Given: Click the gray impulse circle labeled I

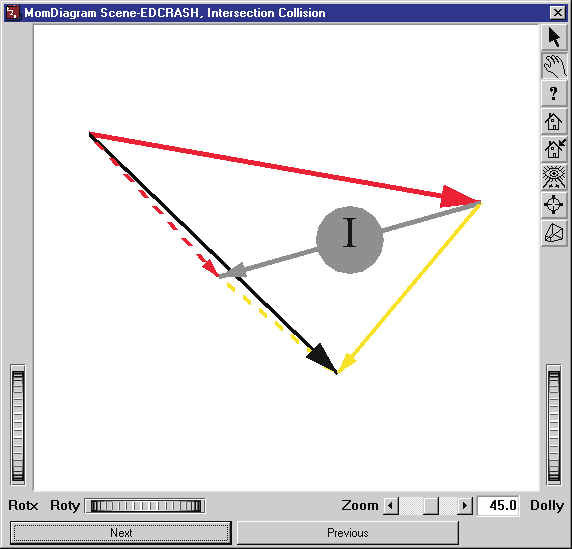Looking at the screenshot, I should coord(349,240).
